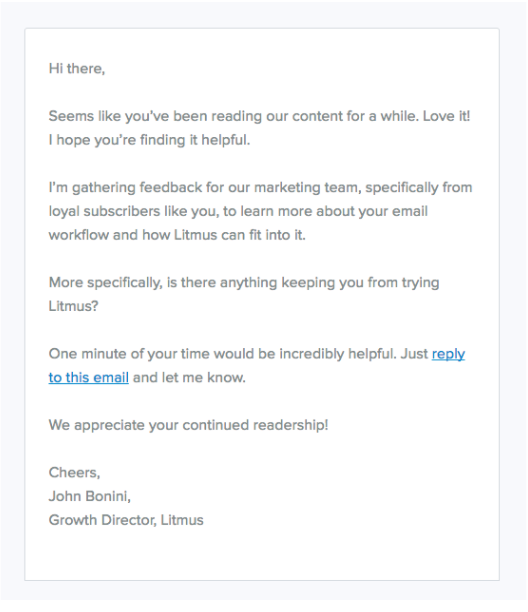
Task: Click the 'Cheers,' sign-off line
Action: (x=74, y=473)
